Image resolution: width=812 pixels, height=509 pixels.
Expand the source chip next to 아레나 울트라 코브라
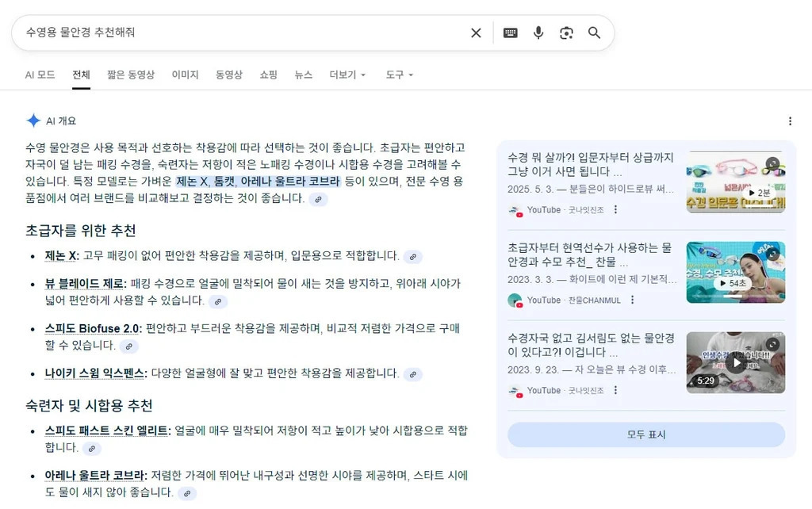pos(187,493)
